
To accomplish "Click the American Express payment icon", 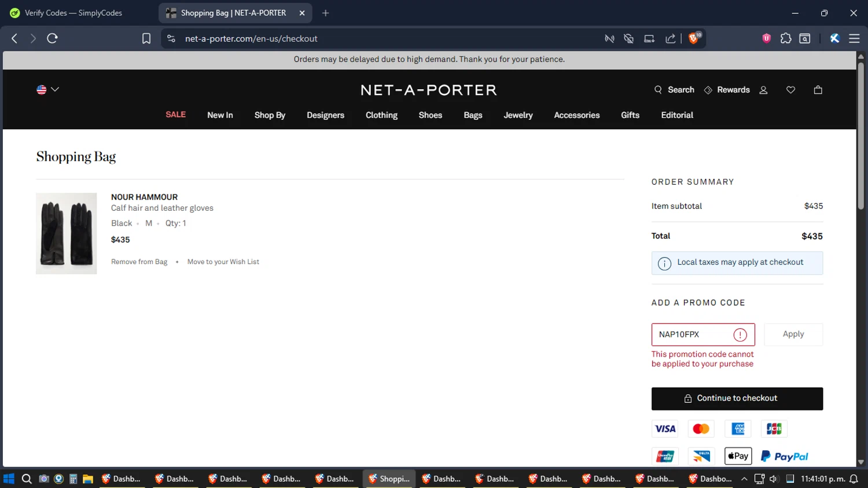I will (x=738, y=429).
